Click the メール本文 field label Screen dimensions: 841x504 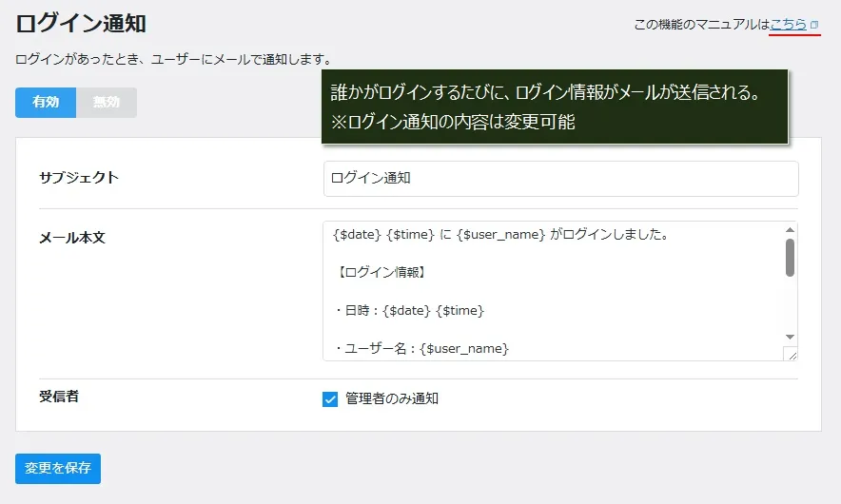72,238
